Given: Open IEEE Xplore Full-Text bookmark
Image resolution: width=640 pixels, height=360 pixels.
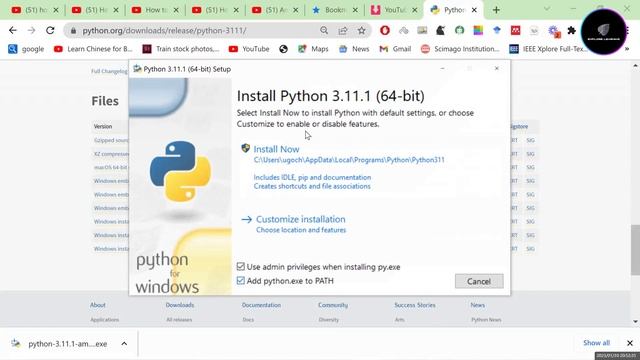Looking at the screenshot, I should (x=548, y=49).
